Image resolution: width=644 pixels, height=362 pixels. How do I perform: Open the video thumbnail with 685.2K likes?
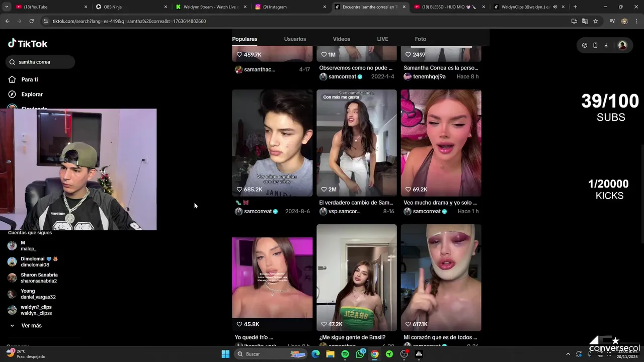click(272, 143)
